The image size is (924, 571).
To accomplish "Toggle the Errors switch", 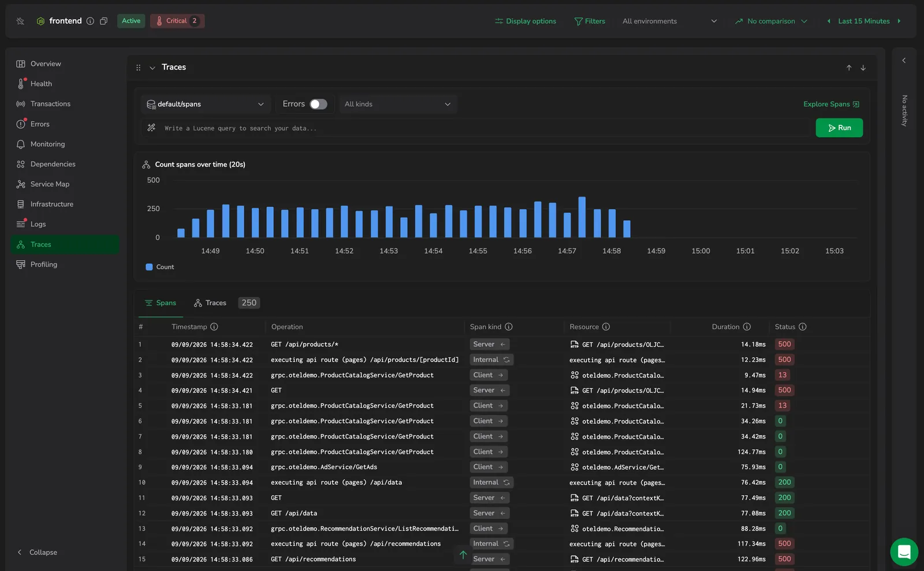I will click(318, 104).
